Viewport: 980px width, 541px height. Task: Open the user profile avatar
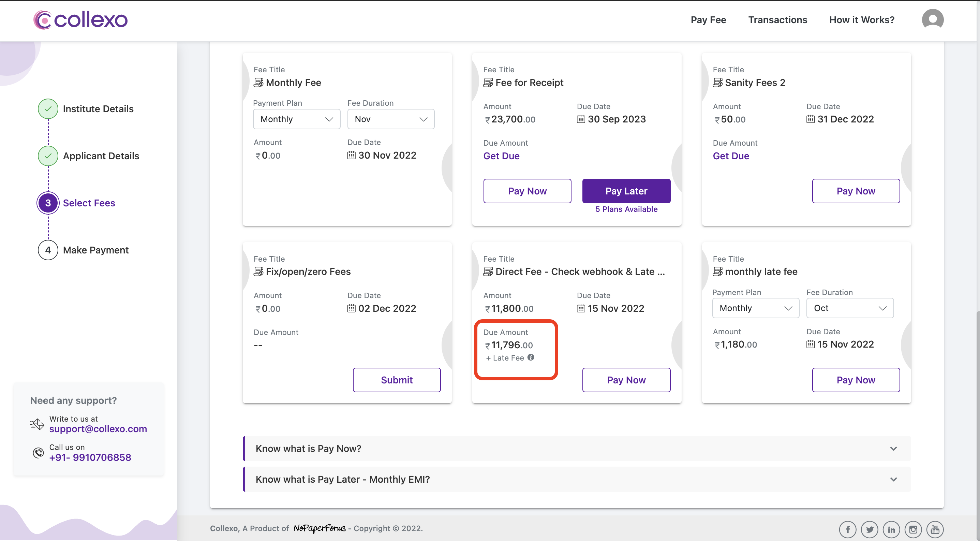pos(933,20)
